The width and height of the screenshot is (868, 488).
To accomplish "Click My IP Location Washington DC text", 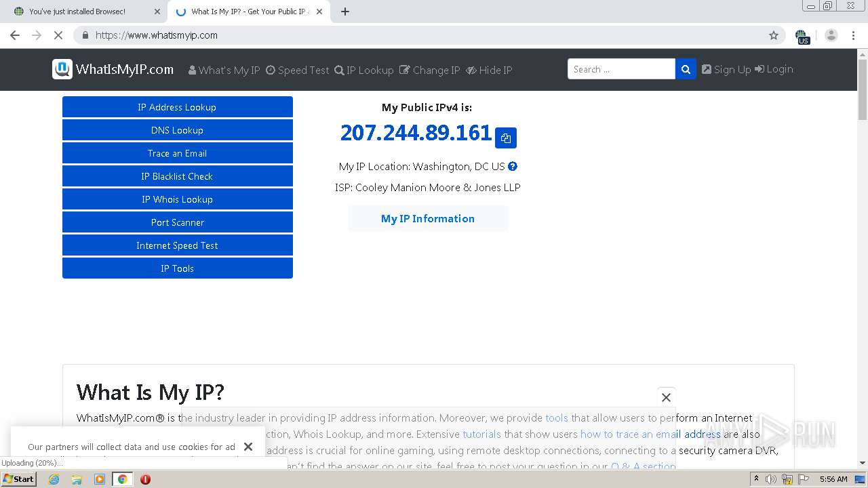I will (422, 167).
